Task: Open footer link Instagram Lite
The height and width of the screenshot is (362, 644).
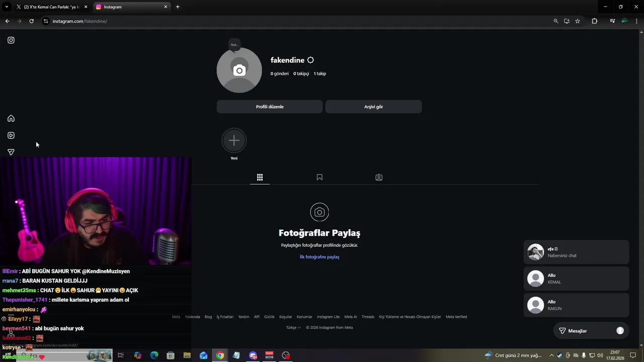Action: 328,317
